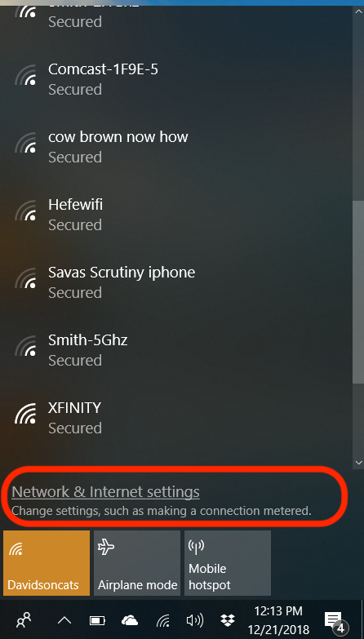364x639 pixels.
Task: Open the Dropbox tray icon
Action: tap(228, 621)
